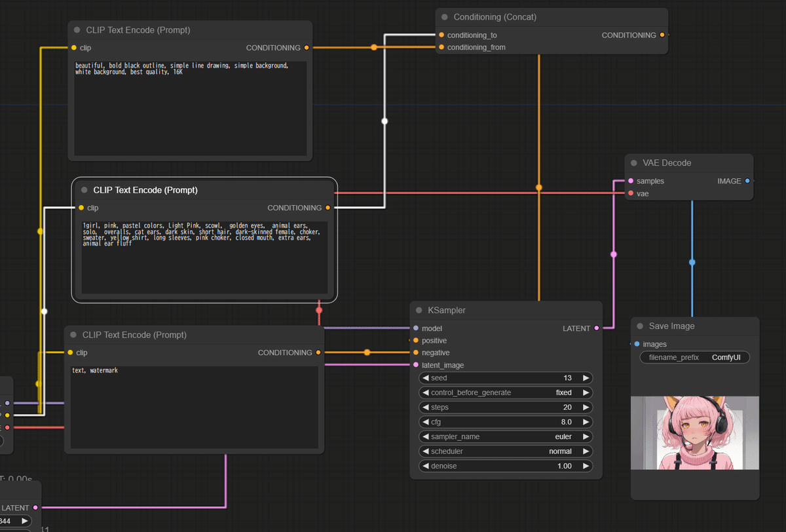Viewport: 786px width, 532px height.
Task: Open the control_before_generate combo set to fixed
Action: coord(505,392)
